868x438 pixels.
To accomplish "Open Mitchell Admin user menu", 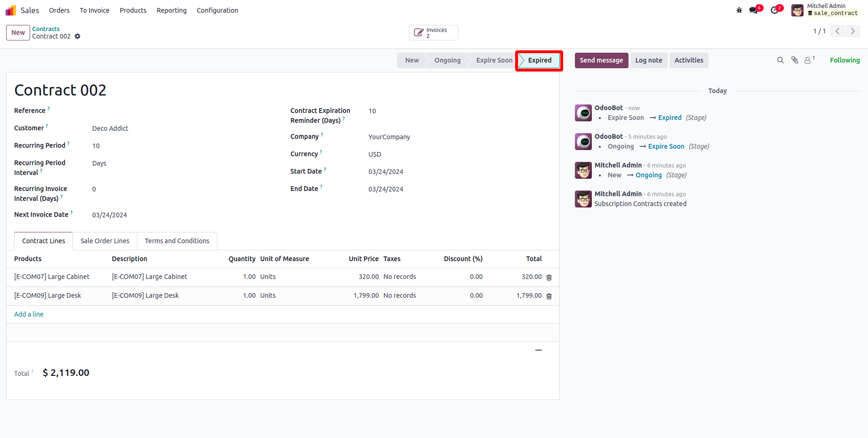I will point(825,10).
